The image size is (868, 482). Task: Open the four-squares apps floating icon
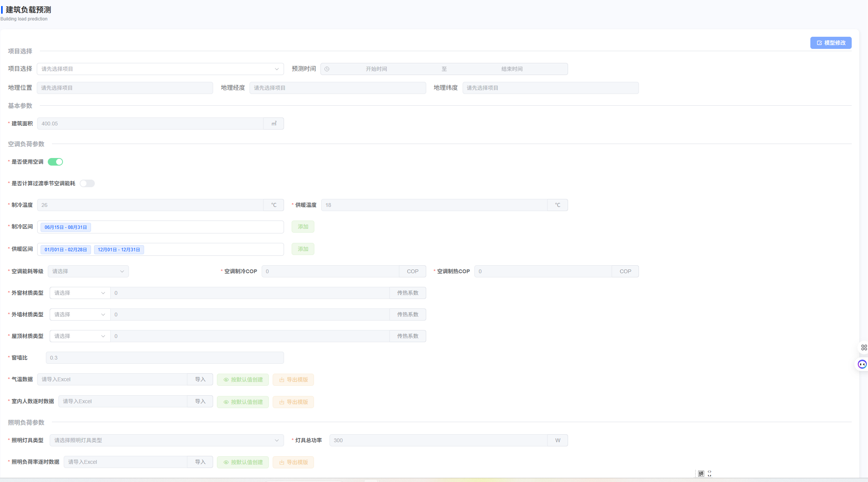pyautogui.click(x=864, y=347)
